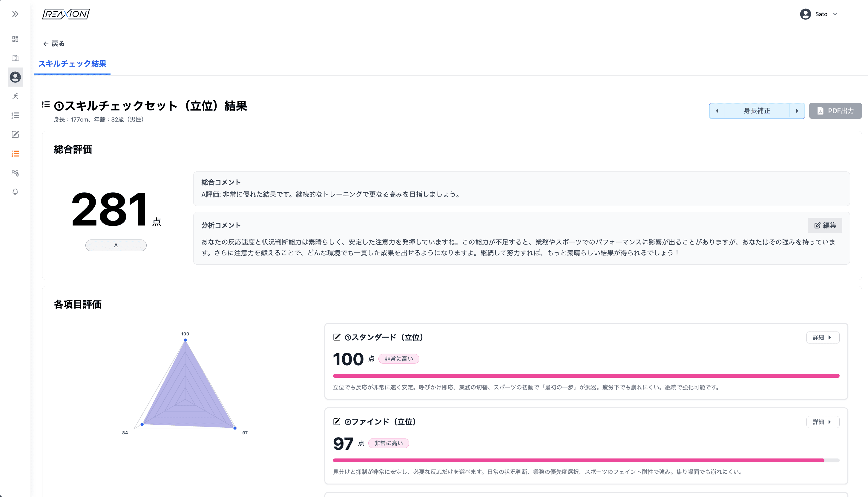Open details for スタンダード（立位）via 詳細

823,337
